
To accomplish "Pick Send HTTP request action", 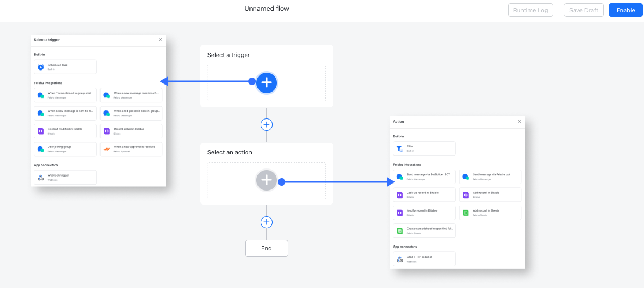I will coord(424,259).
